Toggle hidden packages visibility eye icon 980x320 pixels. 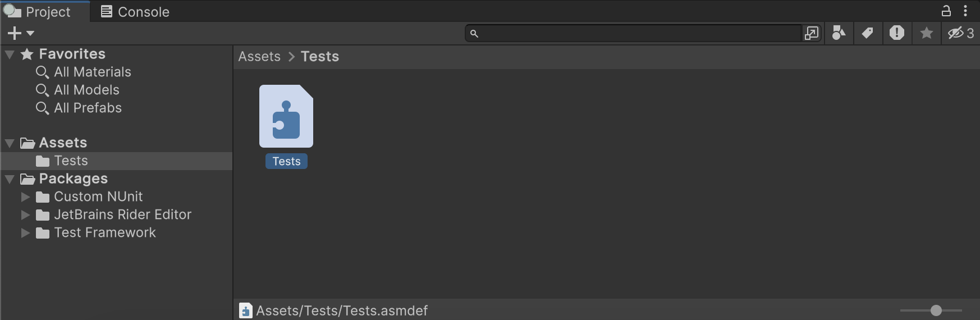pyautogui.click(x=960, y=34)
